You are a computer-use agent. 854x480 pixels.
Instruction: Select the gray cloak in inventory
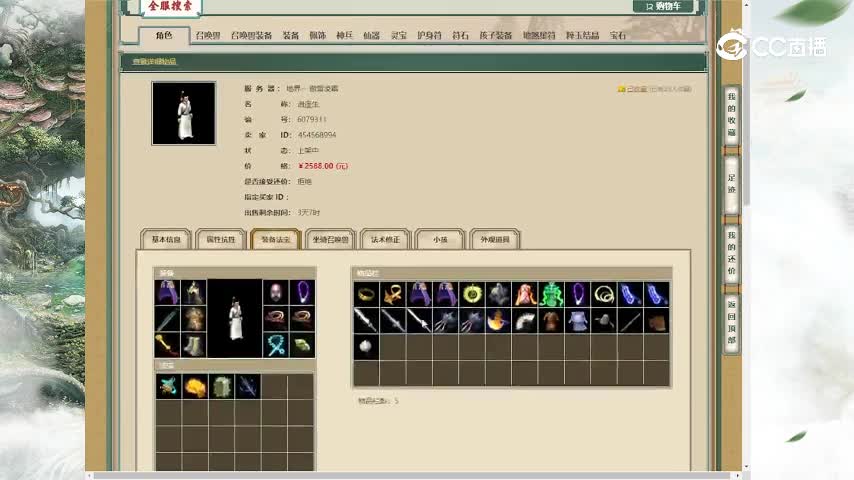498,295
